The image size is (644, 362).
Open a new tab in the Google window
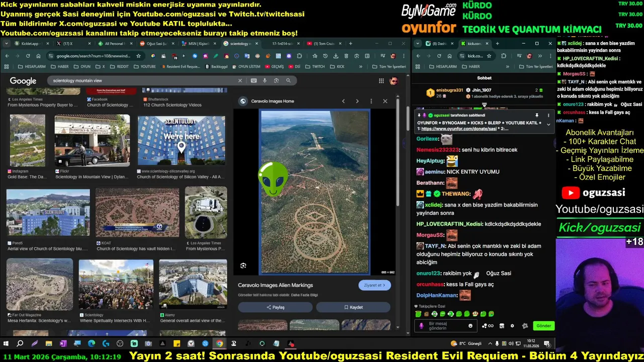pos(350,44)
